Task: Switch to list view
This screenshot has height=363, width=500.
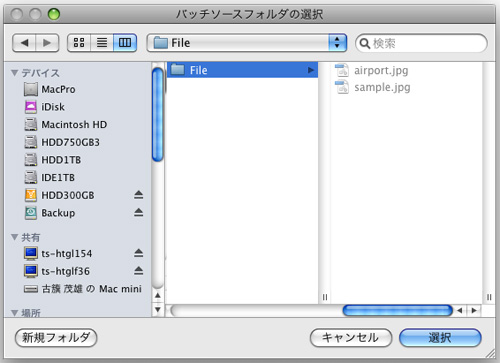Action: 102,43
